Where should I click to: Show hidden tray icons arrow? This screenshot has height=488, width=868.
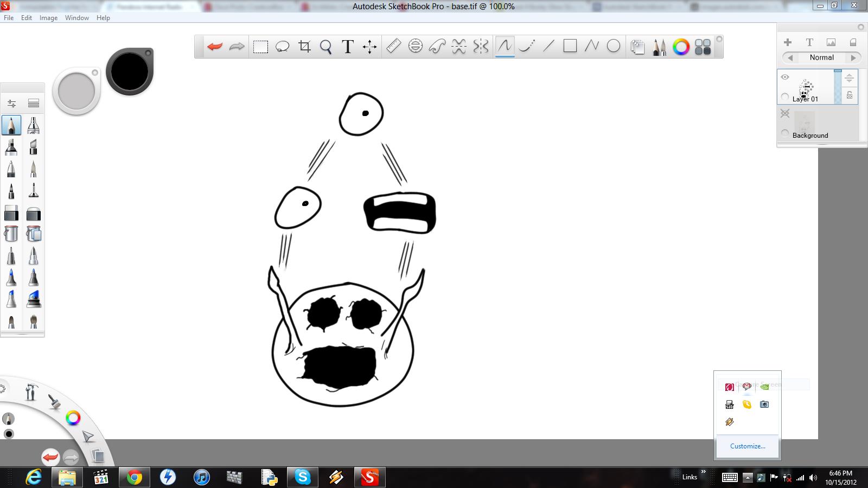[x=747, y=478]
